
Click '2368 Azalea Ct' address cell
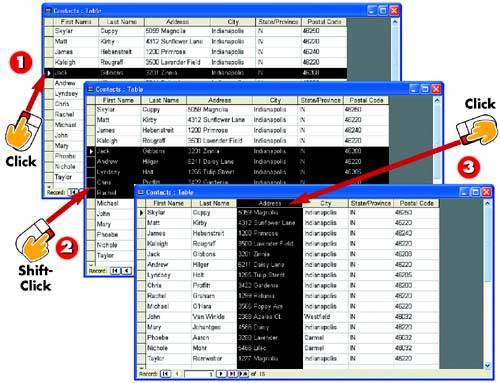[270, 317]
